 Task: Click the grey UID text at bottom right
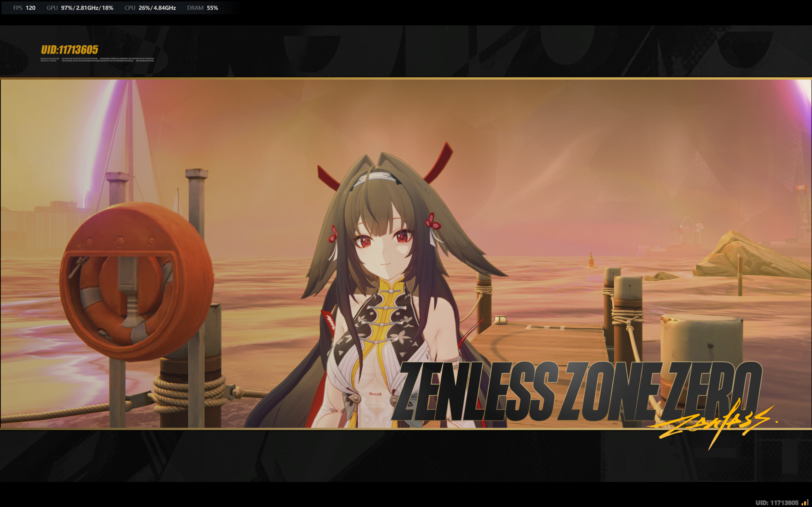point(777,502)
